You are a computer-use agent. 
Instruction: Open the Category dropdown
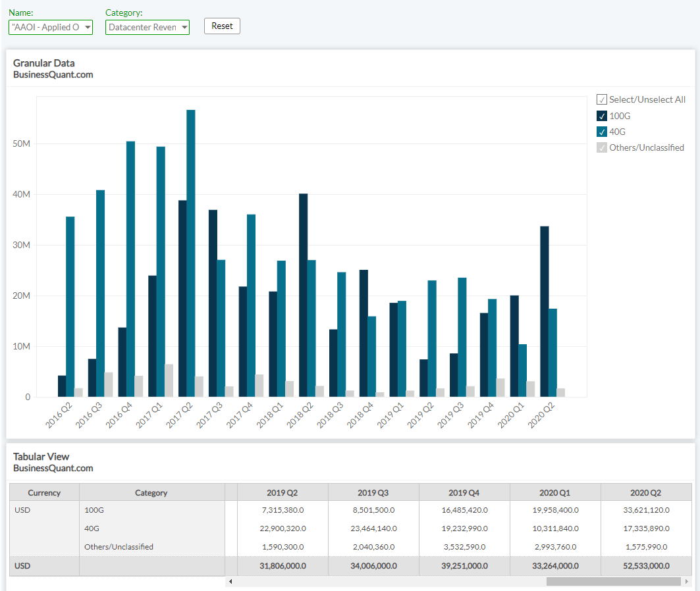[147, 27]
